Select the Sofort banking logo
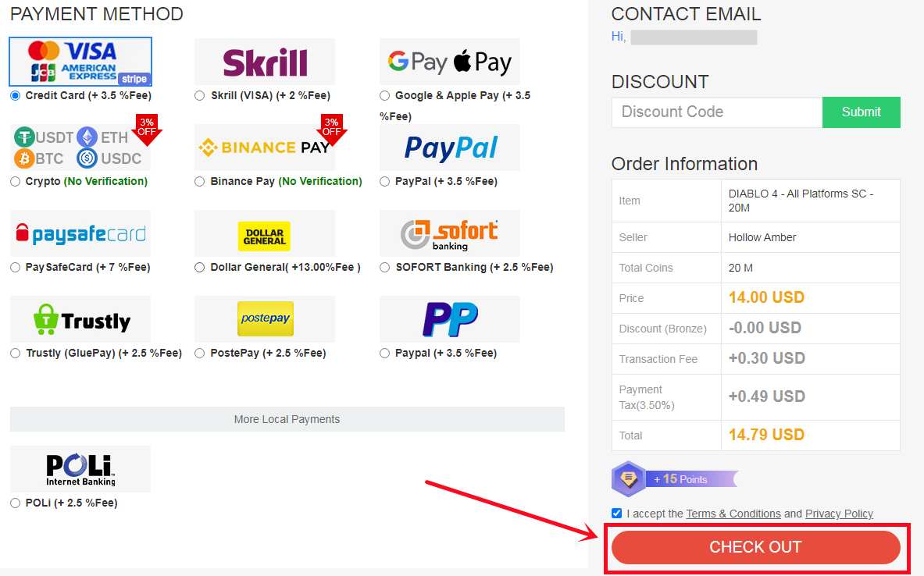The image size is (924, 576). click(450, 233)
